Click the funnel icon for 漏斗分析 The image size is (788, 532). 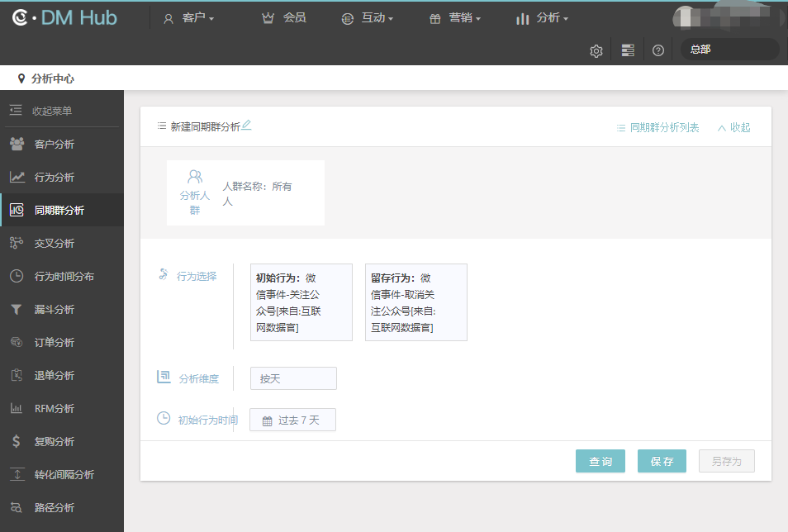click(x=17, y=310)
